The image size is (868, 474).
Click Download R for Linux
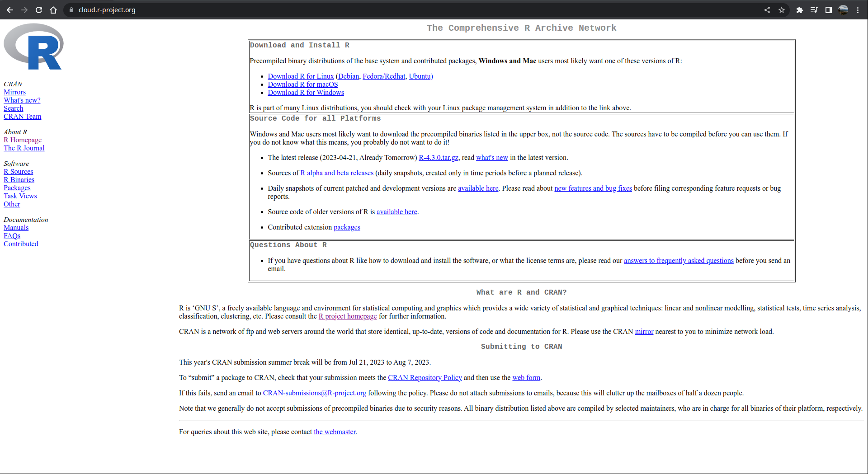click(x=301, y=76)
